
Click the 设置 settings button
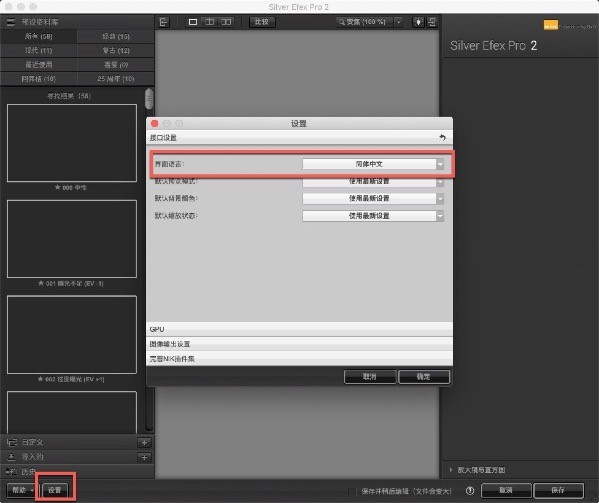[x=55, y=490]
